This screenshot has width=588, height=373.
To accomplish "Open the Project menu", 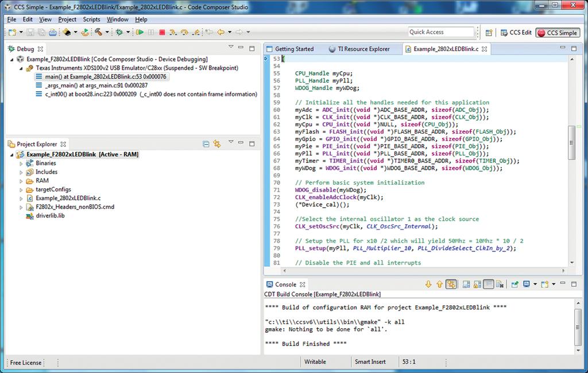I will coord(67,20).
